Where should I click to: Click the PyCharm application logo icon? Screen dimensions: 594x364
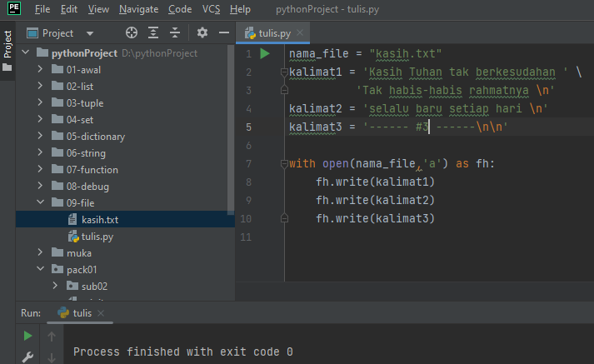[14, 8]
